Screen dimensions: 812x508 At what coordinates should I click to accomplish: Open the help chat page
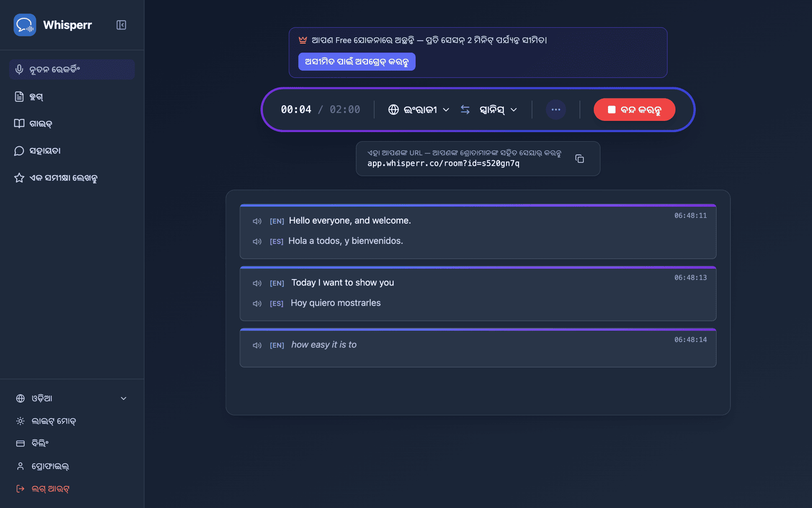pos(72,151)
